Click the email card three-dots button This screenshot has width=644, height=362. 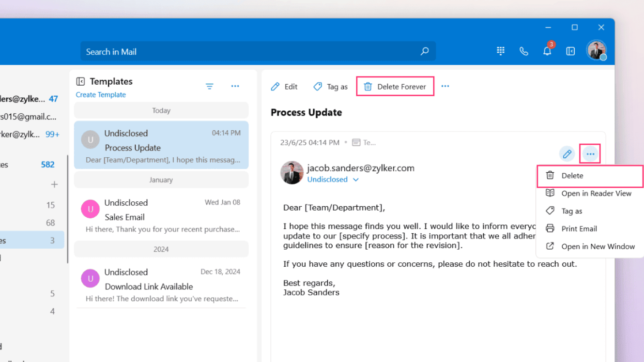point(590,154)
